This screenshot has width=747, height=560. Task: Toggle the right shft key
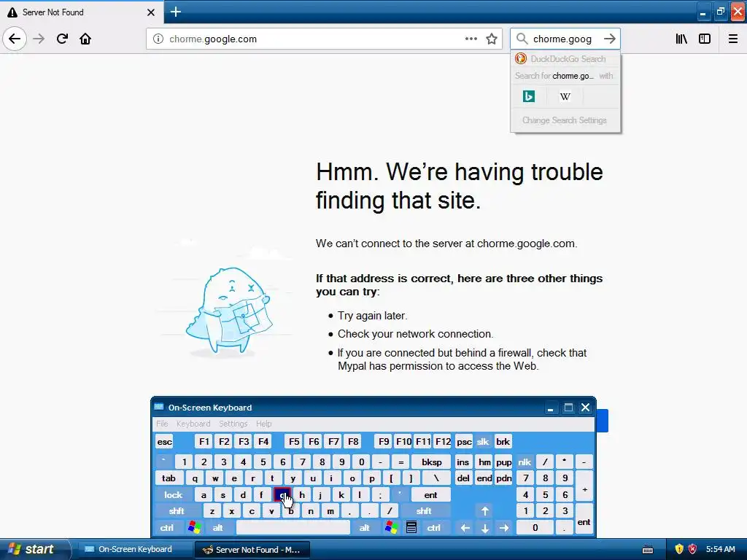click(x=424, y=511)
